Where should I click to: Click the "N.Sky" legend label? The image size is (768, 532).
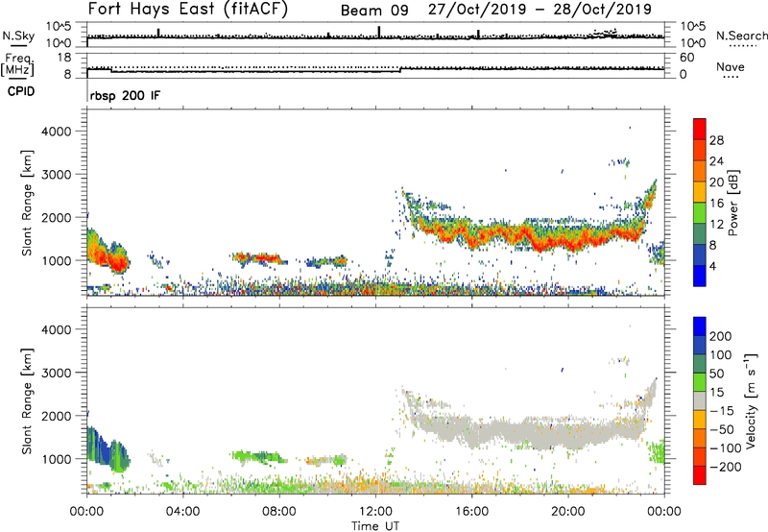[x=18, y=36]
